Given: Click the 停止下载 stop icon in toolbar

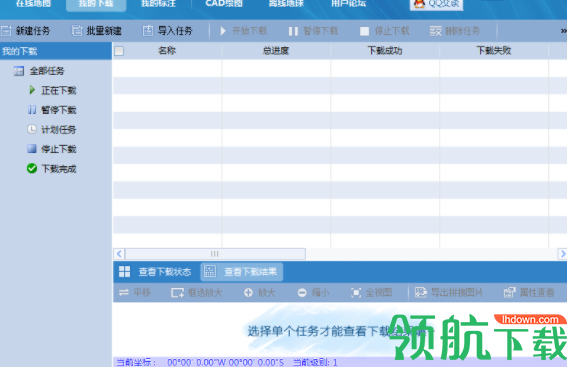Looking at the screenshot, I should [x=364, y=31].
